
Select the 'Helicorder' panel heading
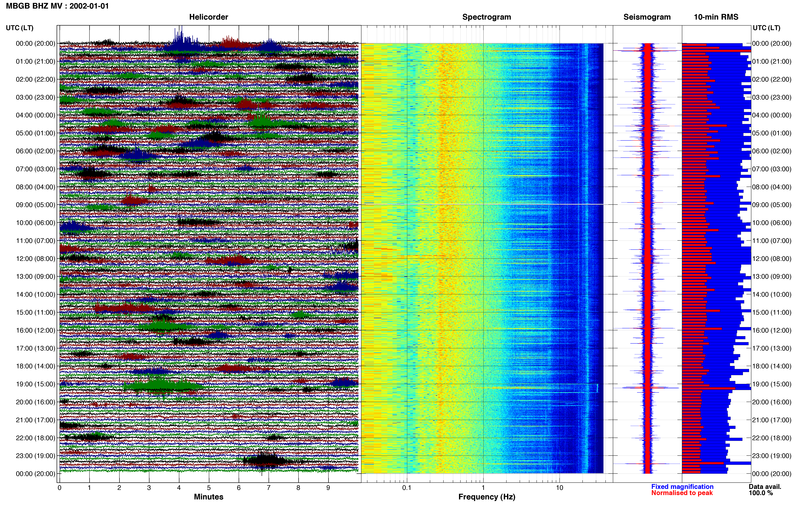pyautogui.click(x=209, y=17)
